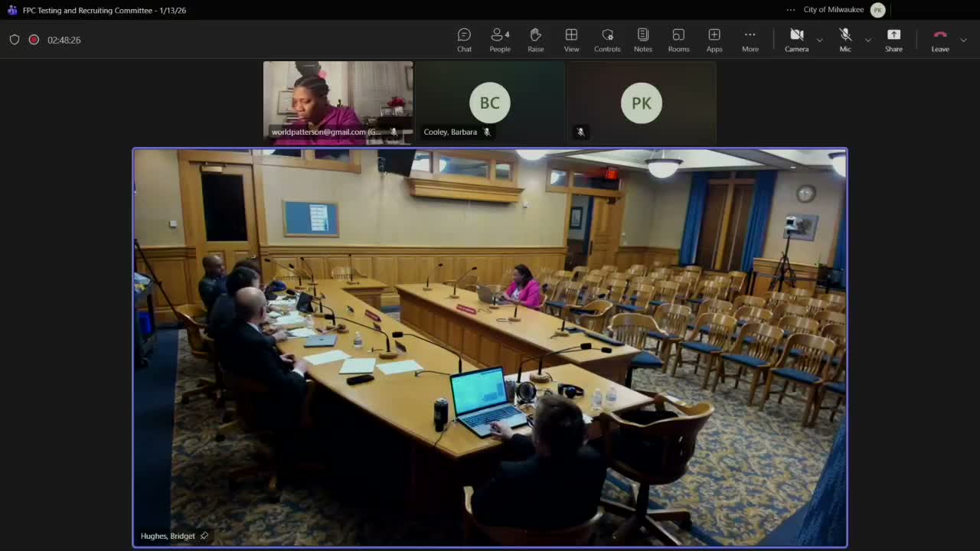Open meeting Controls
980x551 pixels.
[x=607, y=39]
